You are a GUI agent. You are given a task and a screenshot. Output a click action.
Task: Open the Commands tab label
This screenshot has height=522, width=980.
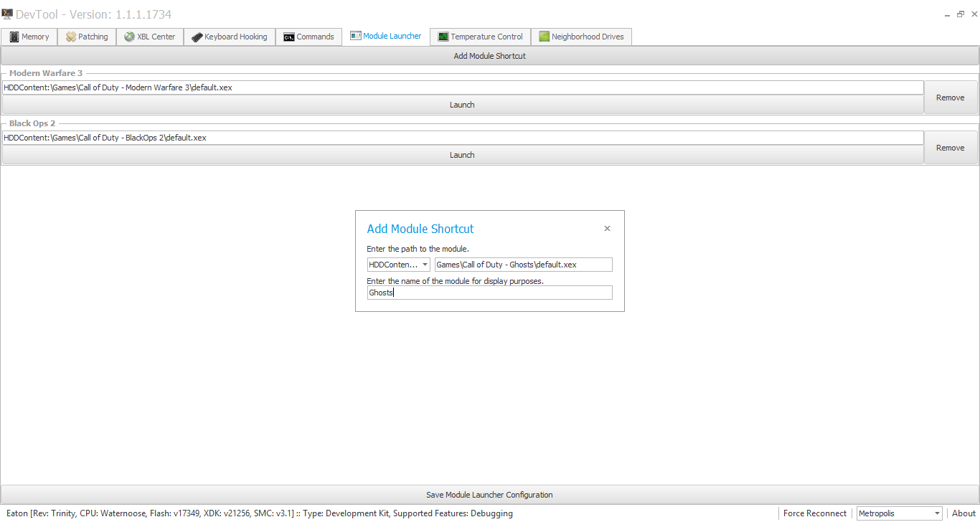316,37
